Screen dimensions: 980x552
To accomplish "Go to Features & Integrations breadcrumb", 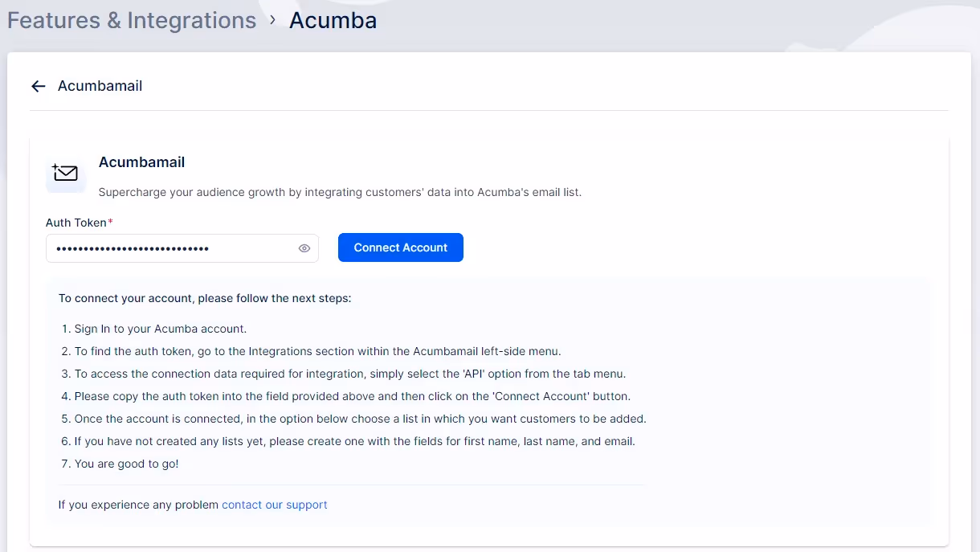I will 132,20.
